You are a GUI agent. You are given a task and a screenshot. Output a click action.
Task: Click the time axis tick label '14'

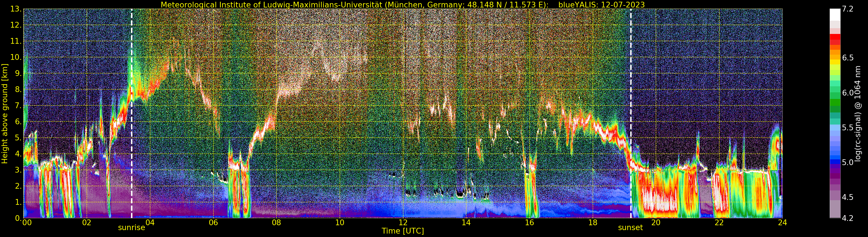tap(466, 223)
